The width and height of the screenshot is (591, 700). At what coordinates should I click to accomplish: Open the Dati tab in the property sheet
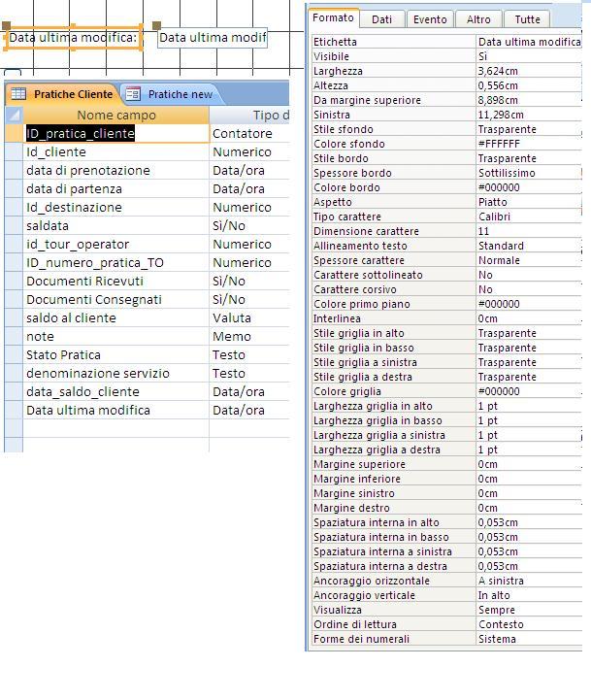382,19
